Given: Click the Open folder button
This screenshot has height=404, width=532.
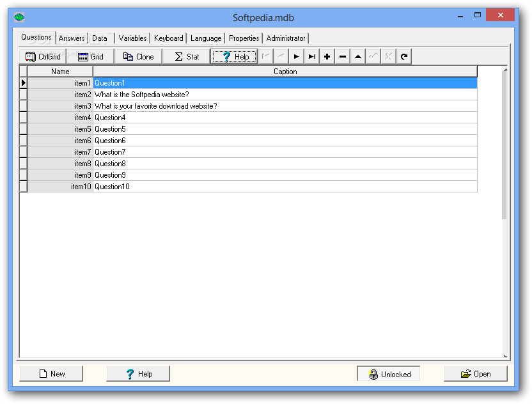Looking at the screenshot, I should (x=476, y=374).
